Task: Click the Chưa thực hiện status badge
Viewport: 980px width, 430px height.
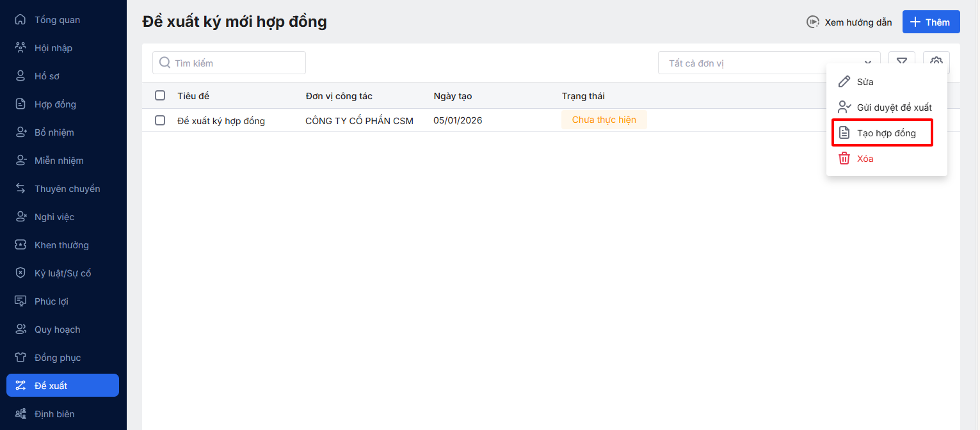Action: [x=604, y=120]
